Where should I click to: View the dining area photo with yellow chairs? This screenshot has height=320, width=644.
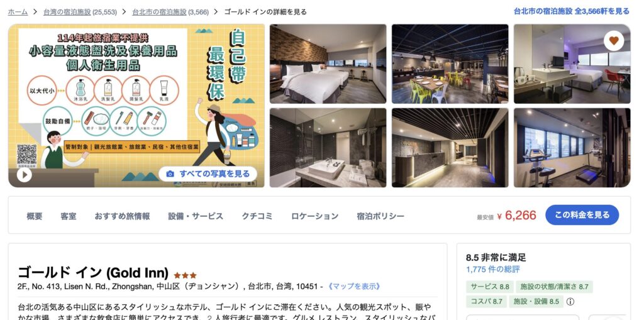click(450, 63)
